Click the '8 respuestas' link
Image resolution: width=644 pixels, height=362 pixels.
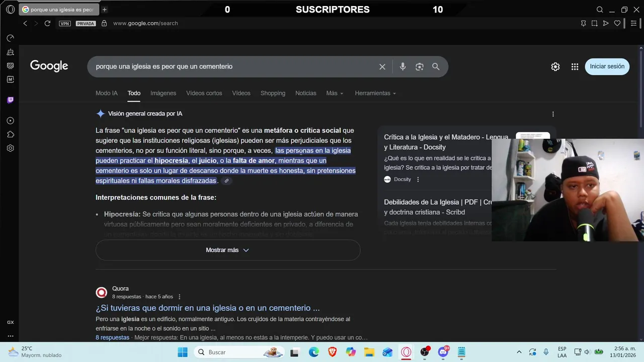click(112, 337)
